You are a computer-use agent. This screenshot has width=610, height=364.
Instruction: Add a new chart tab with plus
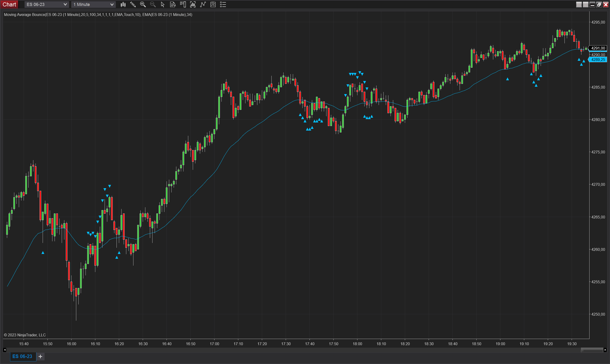coord(41,356)
